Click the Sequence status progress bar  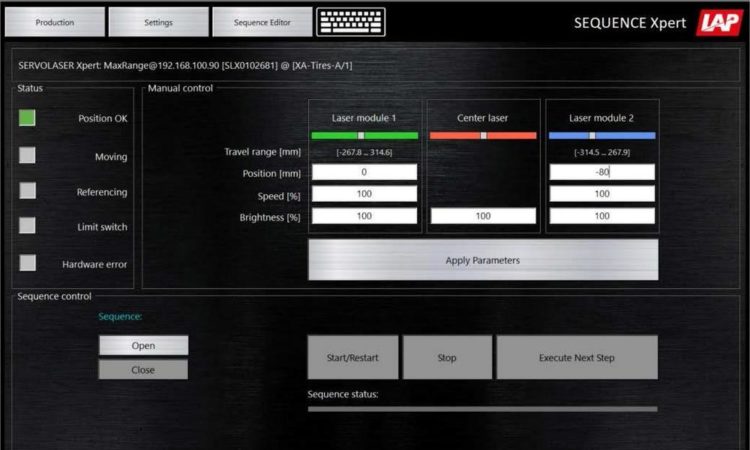(x=483, y=409)
